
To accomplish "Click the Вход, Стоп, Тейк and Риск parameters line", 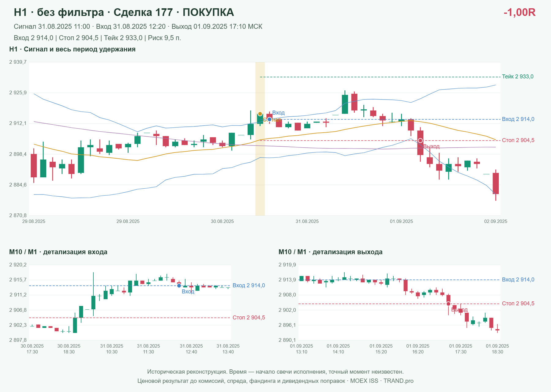I will (x=97, y=38).
